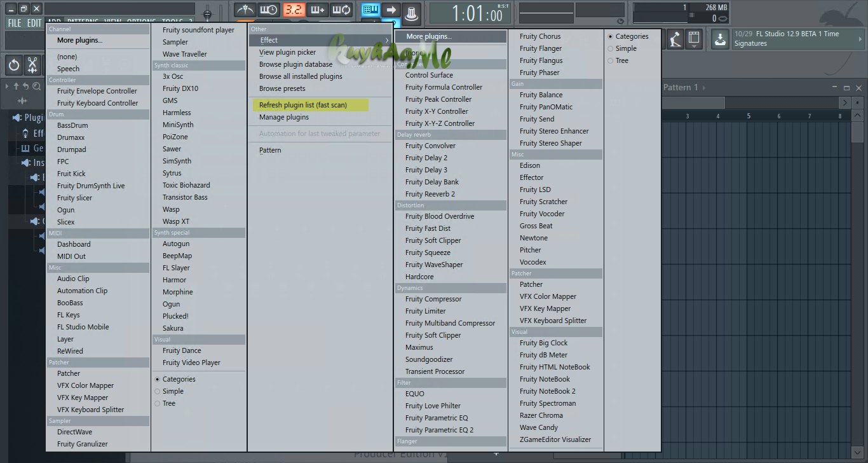
Task: Toggle the metronome icon
Action: [x=245, y=10]
